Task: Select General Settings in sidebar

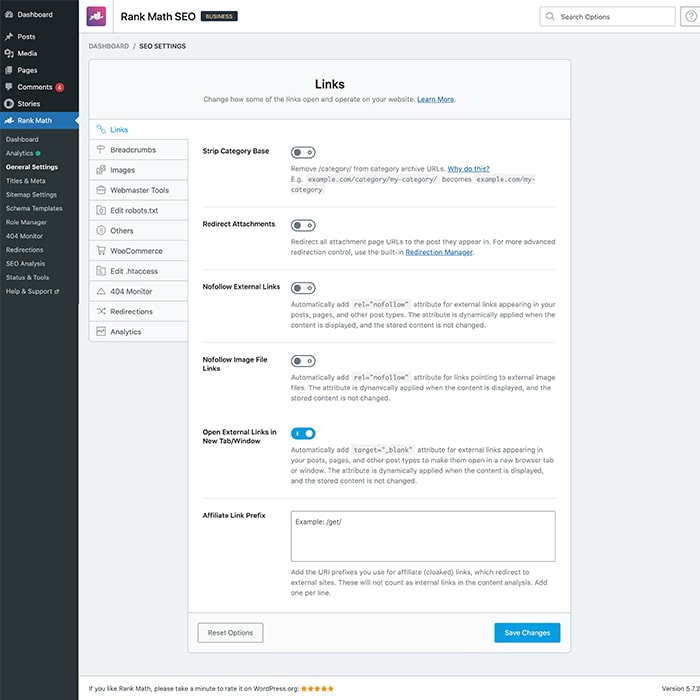Action: [32, 167]
